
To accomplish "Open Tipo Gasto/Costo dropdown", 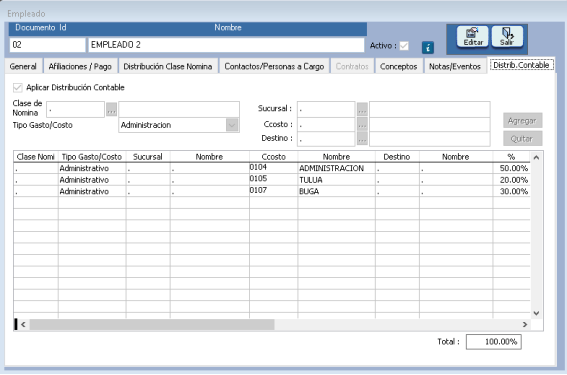I will 232,125.
